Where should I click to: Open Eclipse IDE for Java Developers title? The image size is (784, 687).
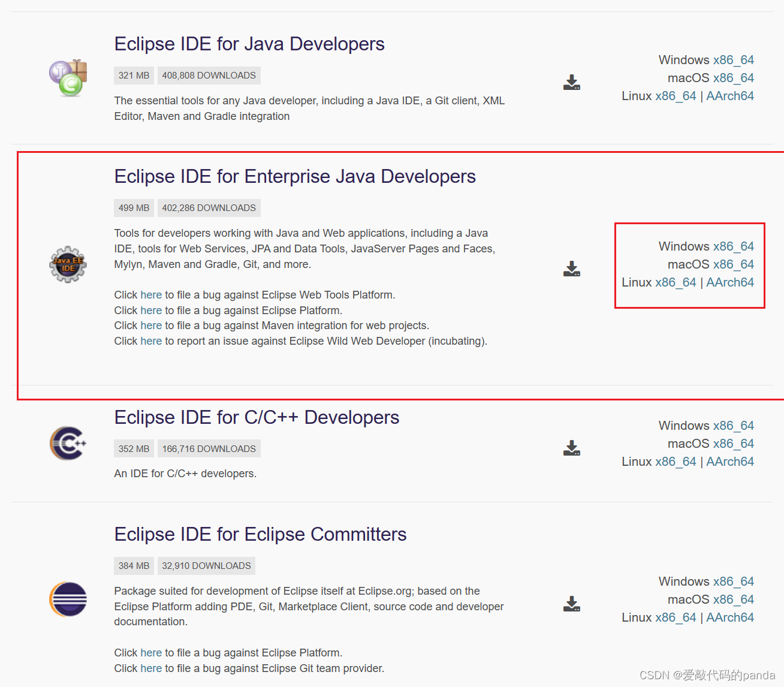click(x=249, y=44)
